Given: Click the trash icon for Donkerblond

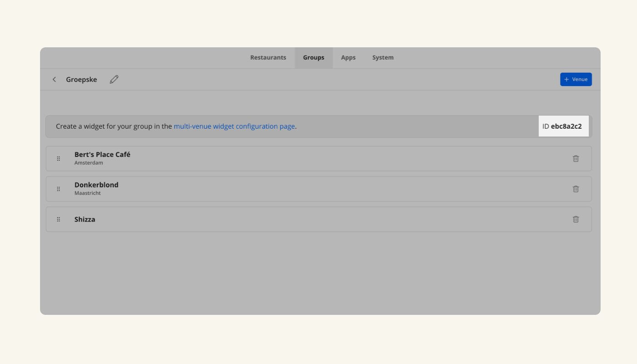Looking at the screenshot, I should click(576, 189).
